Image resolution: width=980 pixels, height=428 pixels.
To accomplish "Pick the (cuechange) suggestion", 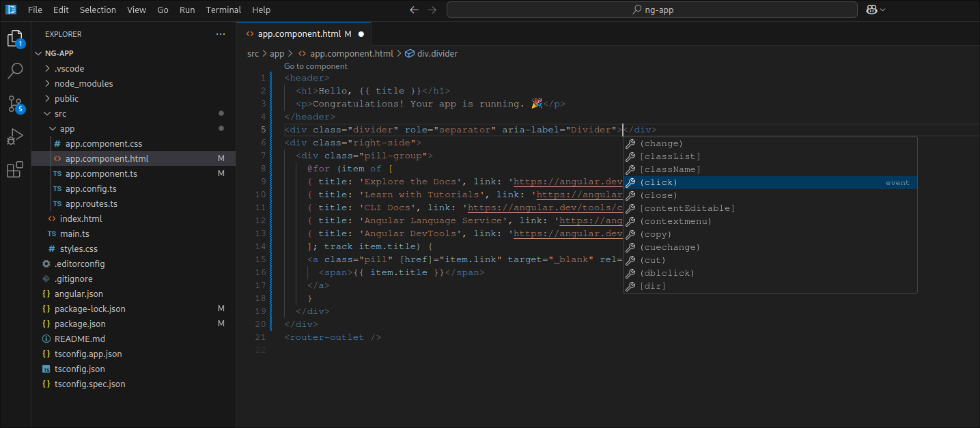I will point(770,247).
